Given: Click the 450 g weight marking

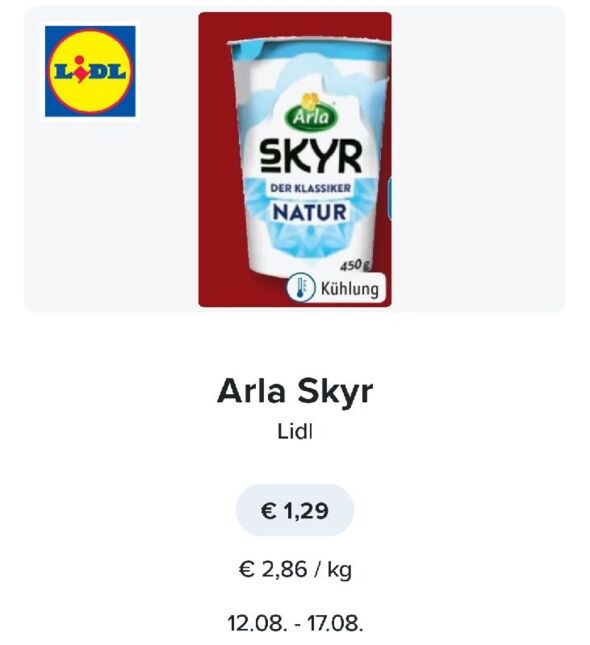Looking at the screenshot, I should pos(354,265).
